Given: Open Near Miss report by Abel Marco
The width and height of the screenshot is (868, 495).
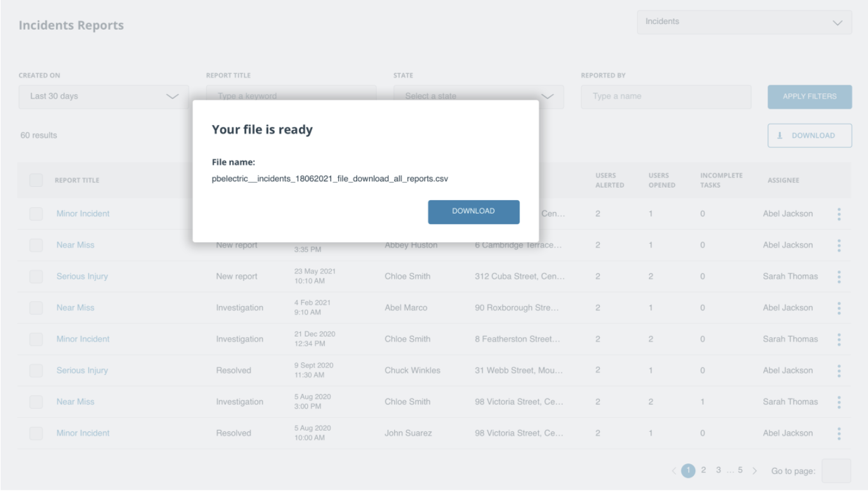Looking at the screenshot, I should pyautogui.click(x=75, y=308).
